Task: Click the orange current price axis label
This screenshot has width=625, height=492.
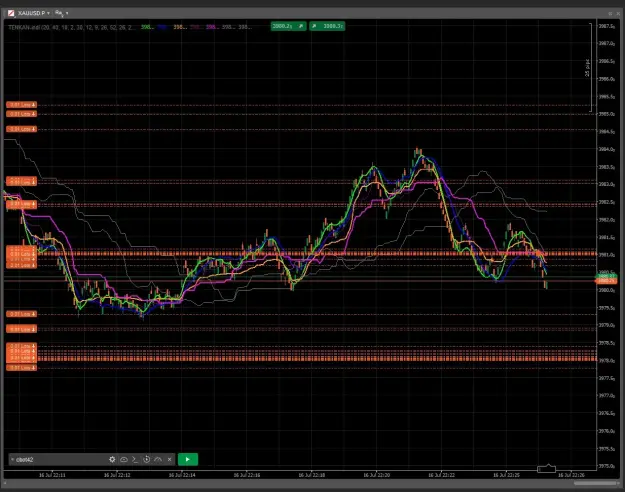Action: click(x=606, y=281)
